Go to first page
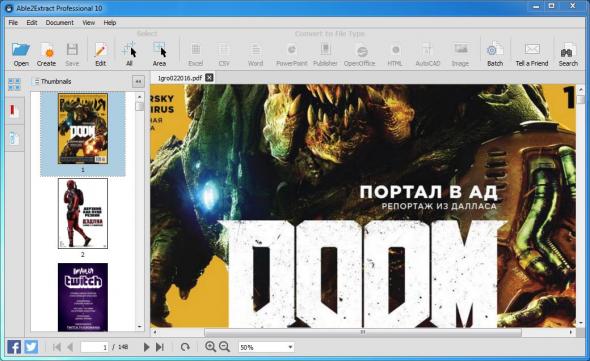590x361 pixels. pyautogui.click(x=57, y=347)
